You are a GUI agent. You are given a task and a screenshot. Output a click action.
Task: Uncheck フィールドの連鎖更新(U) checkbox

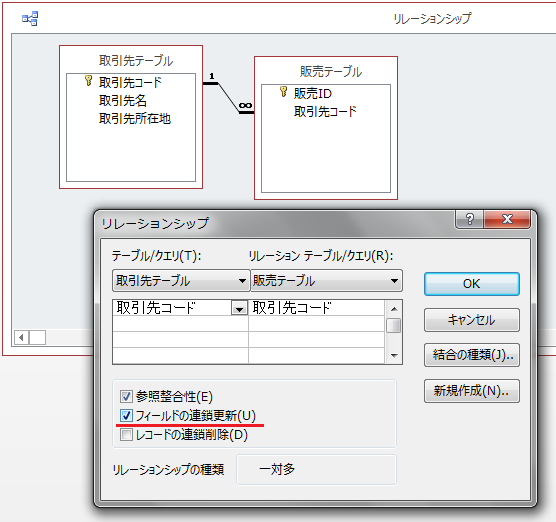tap(126, 415)
